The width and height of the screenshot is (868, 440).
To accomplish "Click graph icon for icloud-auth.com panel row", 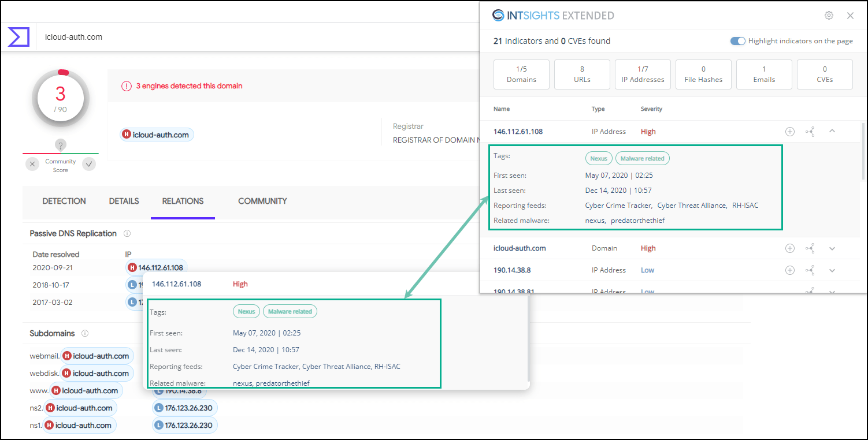I will (810, 248).
